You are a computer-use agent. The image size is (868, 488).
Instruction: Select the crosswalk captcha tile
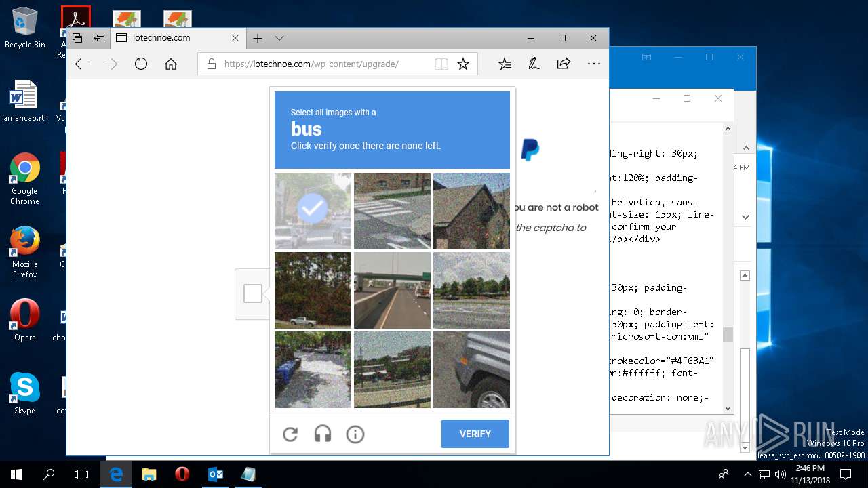pyautogui.click(x=392, y=211)
